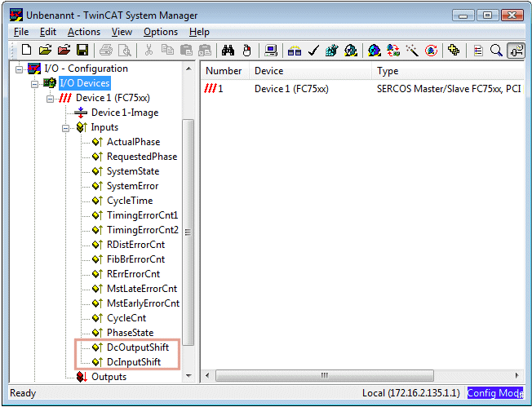Select the MstLateErrorCnt variable
The width and height of the screenshot is (532, 407).
[142, 289]
